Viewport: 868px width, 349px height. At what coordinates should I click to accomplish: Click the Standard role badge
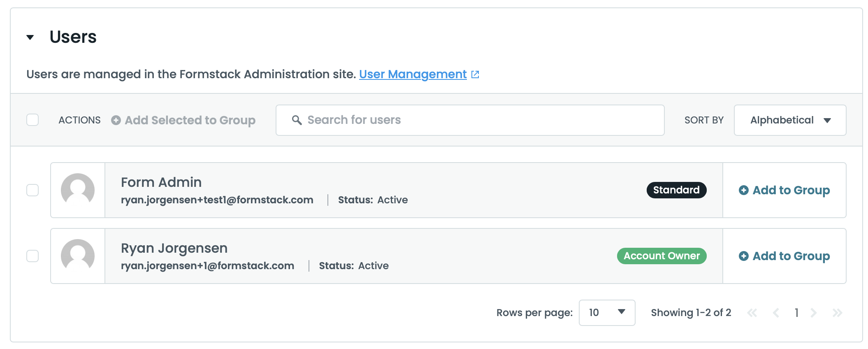[x=676, y=190]
